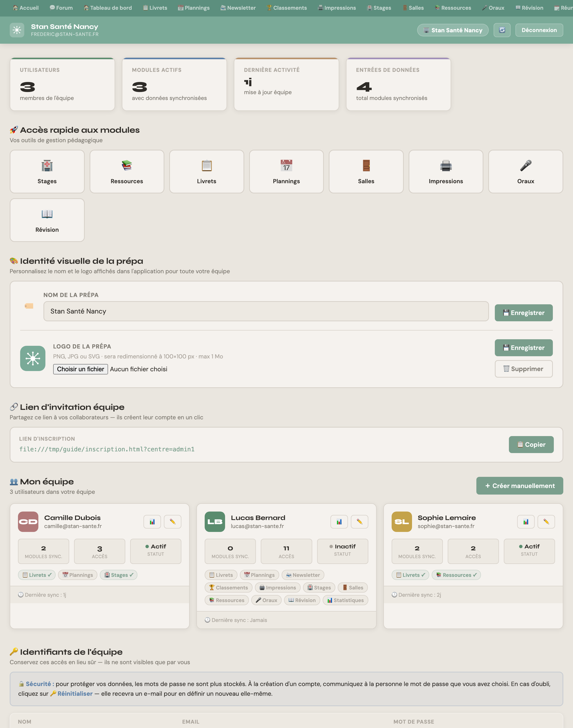This screenshot has width=573, height=728.
Task: Click the LB avatar of Lucas Bernard
Action: click(x=215, y=522)
